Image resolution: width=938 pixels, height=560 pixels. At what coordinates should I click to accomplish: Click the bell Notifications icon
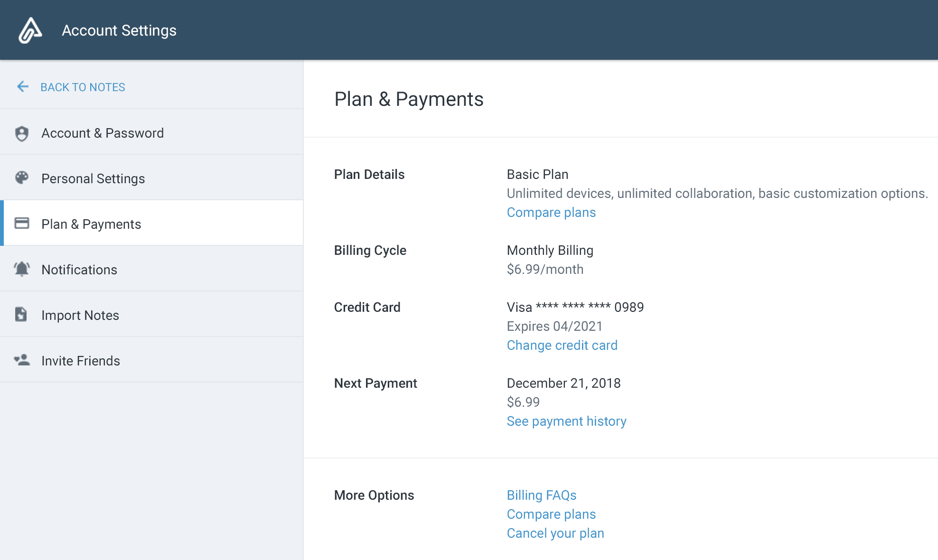tap(22, 269)
